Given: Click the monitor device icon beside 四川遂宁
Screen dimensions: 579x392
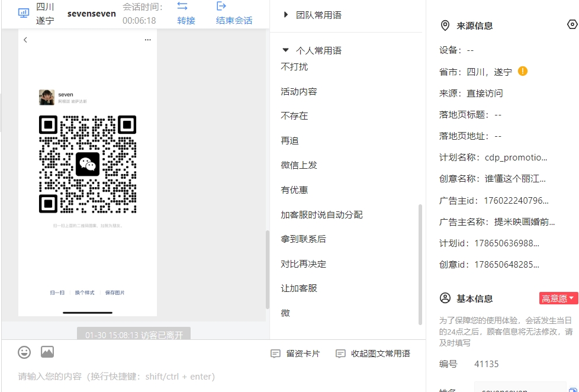Looking at the screenshot, I should pos(24,13).
